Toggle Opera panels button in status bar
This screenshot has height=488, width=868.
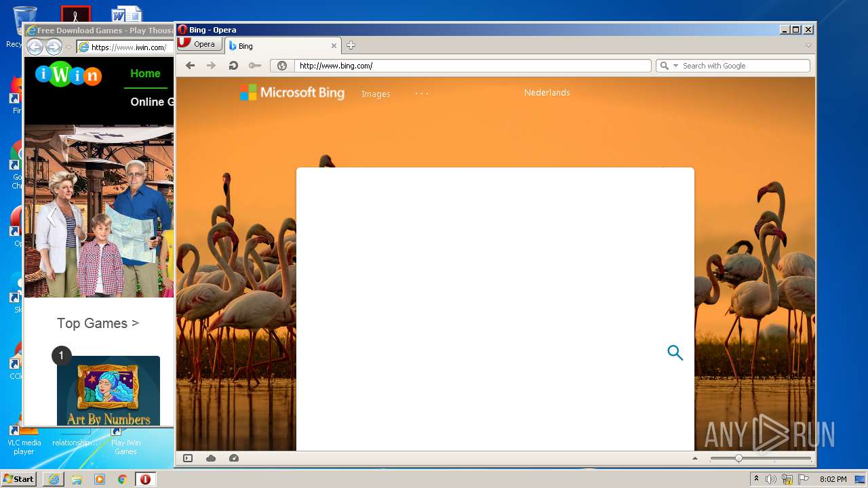[x=188, y=458]
